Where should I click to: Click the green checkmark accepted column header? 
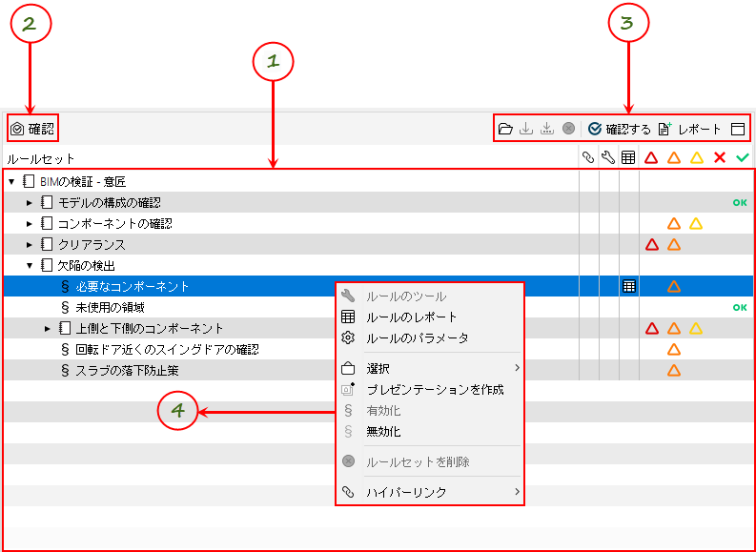click(x=743, y=157)
